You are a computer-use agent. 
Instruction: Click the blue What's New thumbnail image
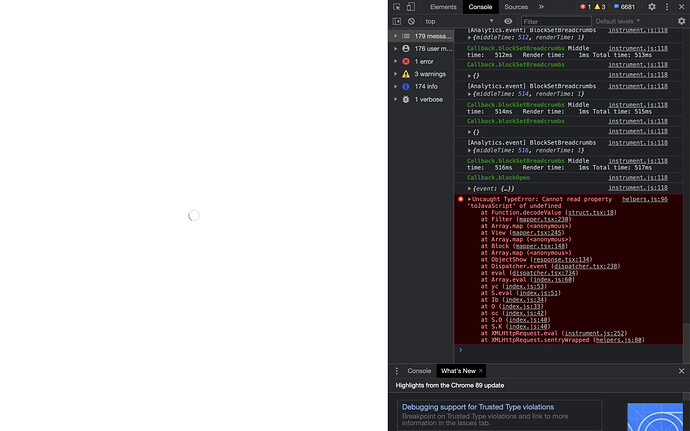655,417
